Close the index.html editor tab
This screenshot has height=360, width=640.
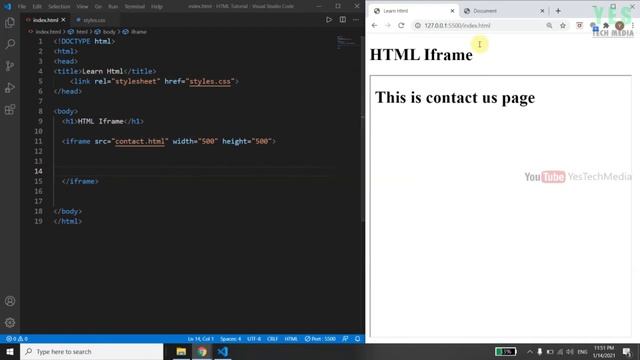click(x=63, y=20)
